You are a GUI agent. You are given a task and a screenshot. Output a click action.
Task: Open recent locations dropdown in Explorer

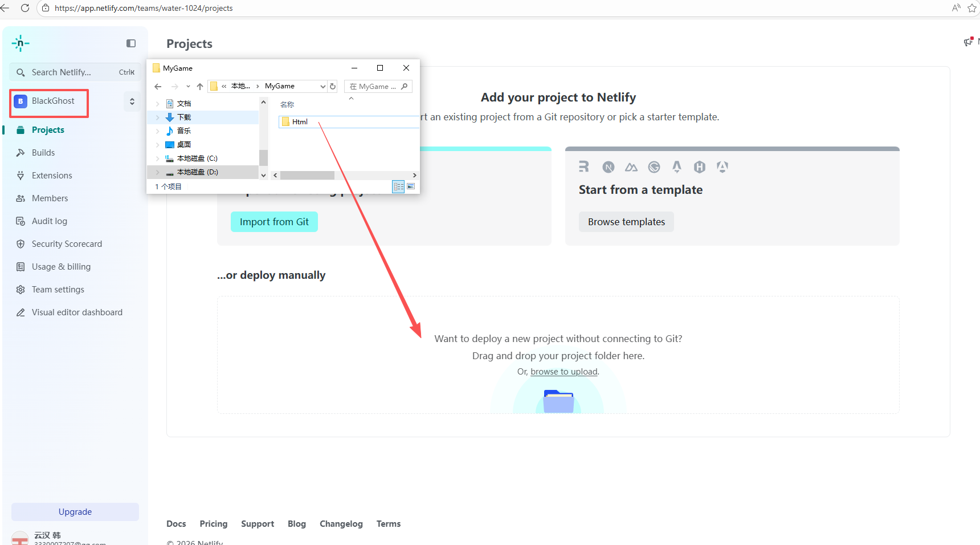[188, 87]
